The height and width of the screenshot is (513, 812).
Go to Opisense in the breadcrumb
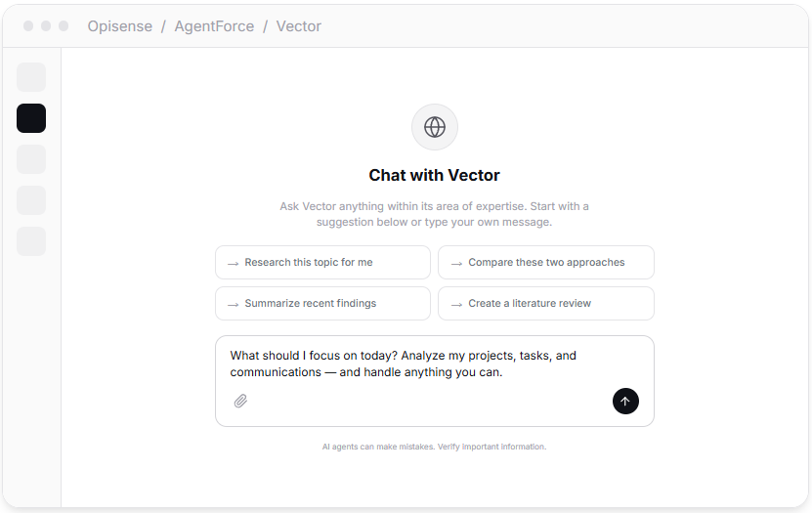click(x=120, y=26)
